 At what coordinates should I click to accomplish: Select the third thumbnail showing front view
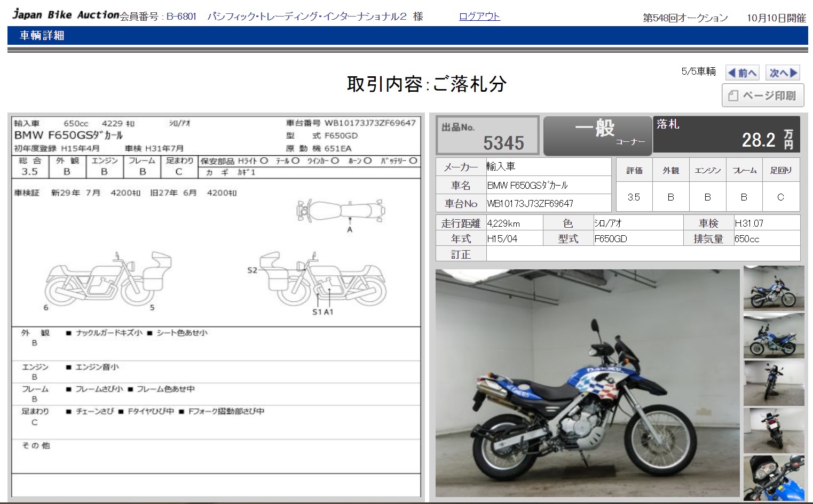773,383
